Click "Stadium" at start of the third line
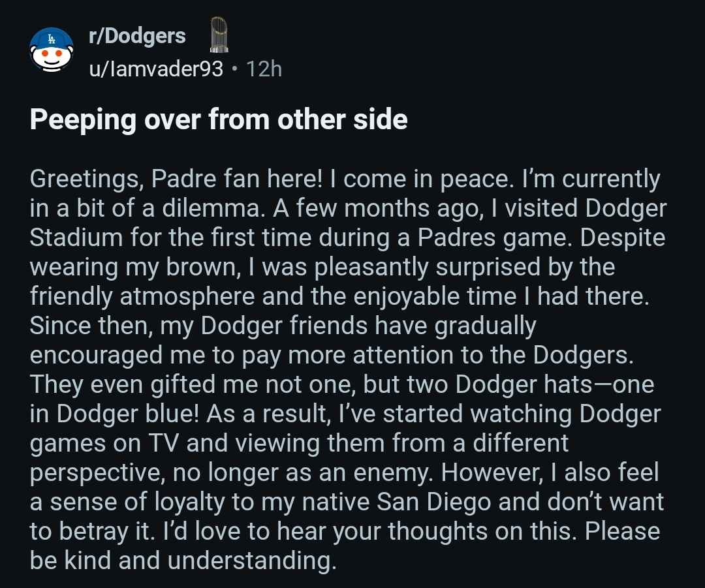The height and width of the screenshot is (588, 705). [x=76, y=238]
